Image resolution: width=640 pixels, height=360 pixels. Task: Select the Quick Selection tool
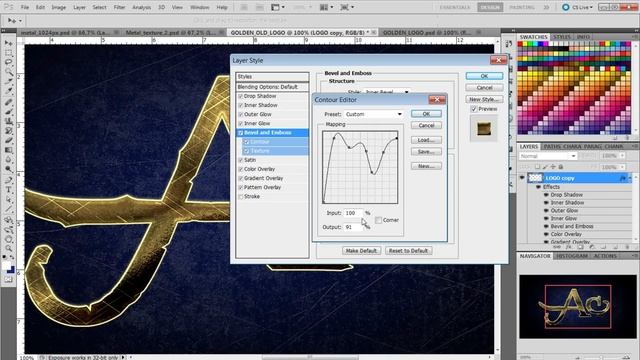[x=9, y=72]
